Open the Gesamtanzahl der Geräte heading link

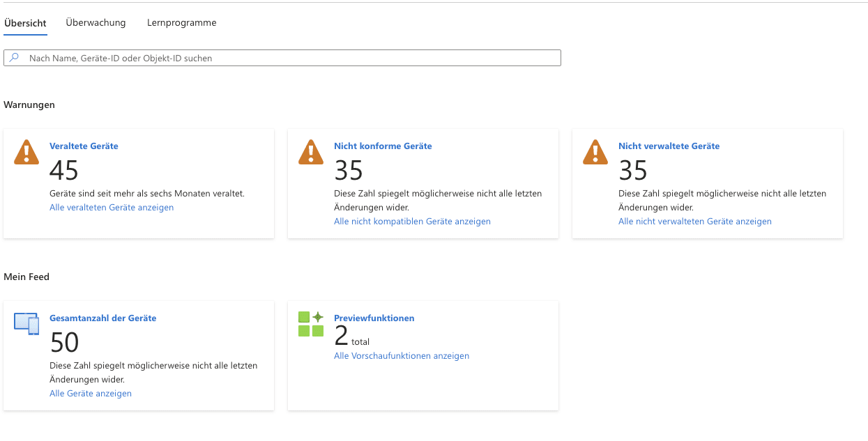(102, 318)
